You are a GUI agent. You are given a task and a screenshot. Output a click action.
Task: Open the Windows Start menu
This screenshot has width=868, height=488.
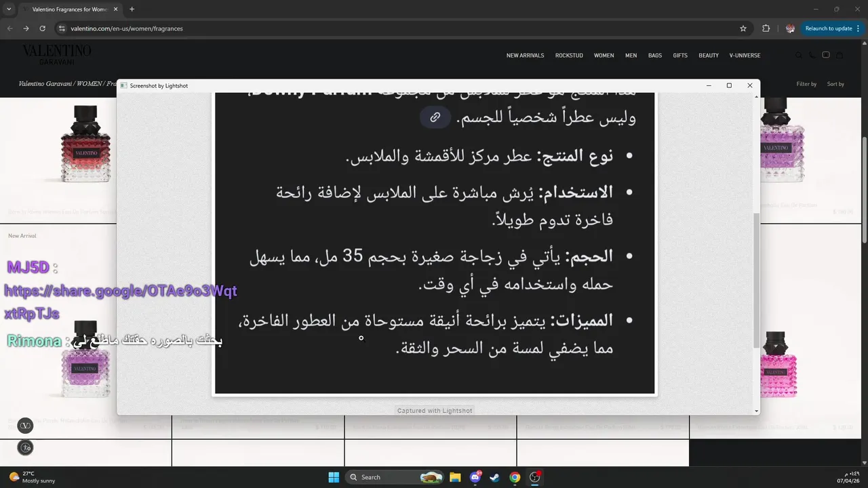point(334,477)
